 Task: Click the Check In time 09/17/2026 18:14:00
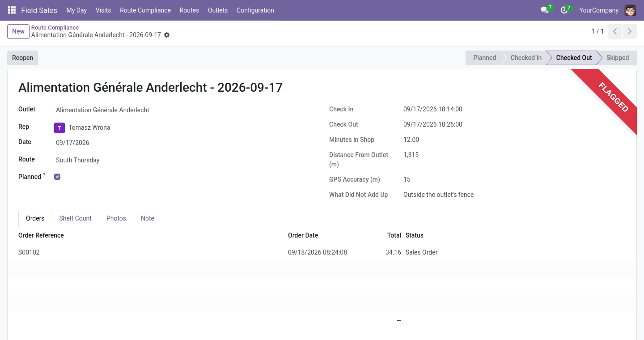pos(433,109)
